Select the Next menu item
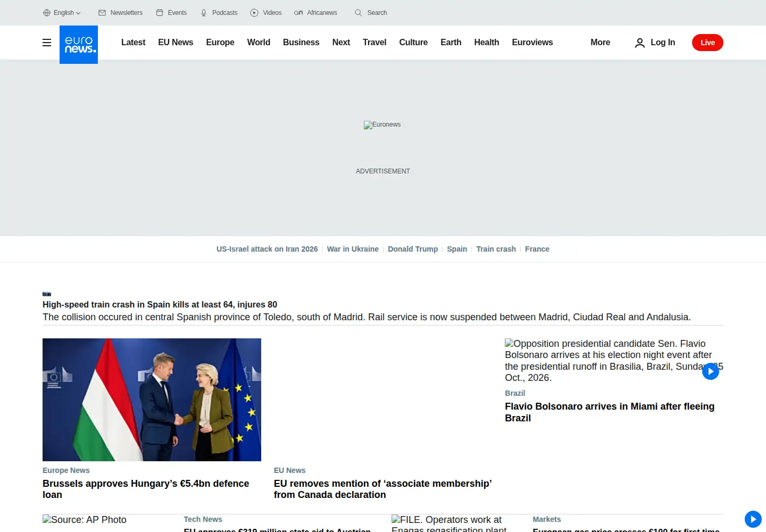 [341, 43]
